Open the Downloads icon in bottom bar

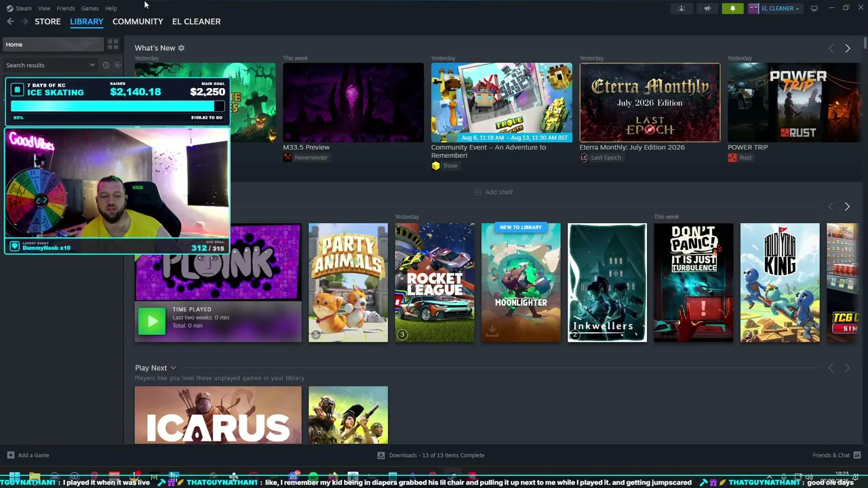(381, 455)
